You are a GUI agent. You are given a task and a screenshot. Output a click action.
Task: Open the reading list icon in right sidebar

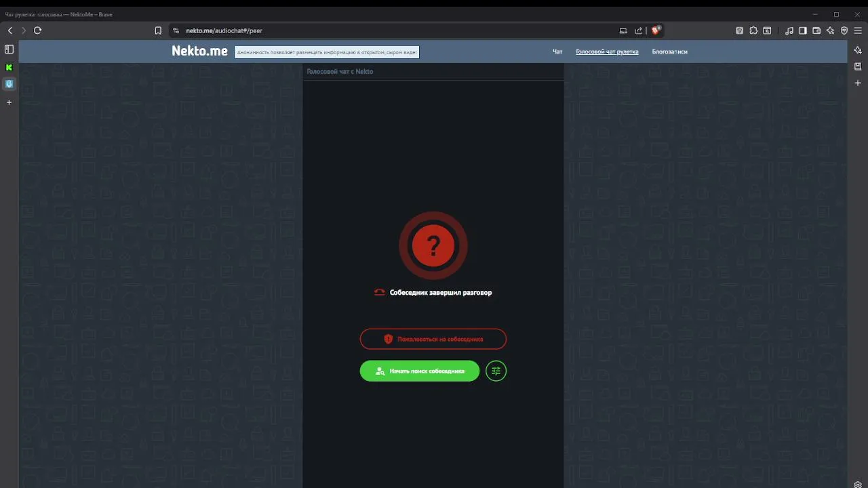coord(858,66)
